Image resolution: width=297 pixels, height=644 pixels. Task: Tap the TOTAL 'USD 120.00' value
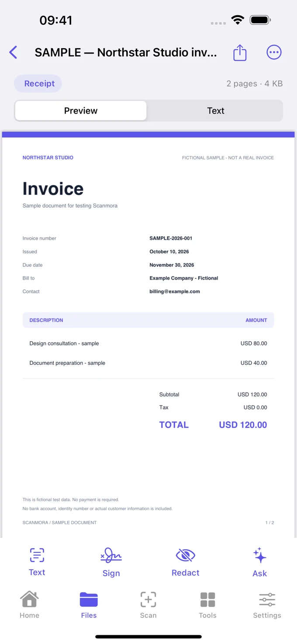point(243,425)
